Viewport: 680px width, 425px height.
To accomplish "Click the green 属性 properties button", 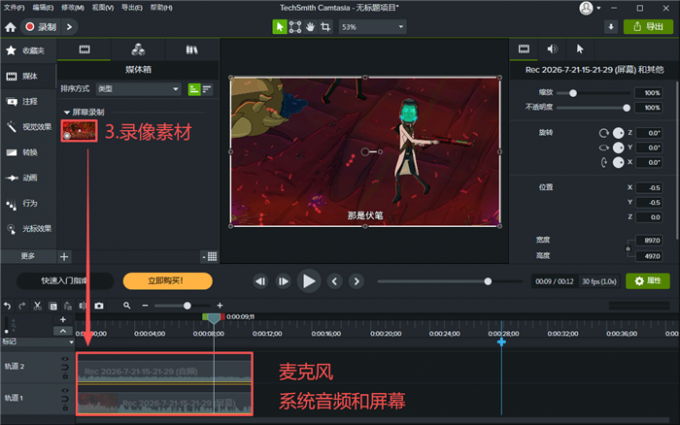I will pyautogui.click(x=647, y=281).
